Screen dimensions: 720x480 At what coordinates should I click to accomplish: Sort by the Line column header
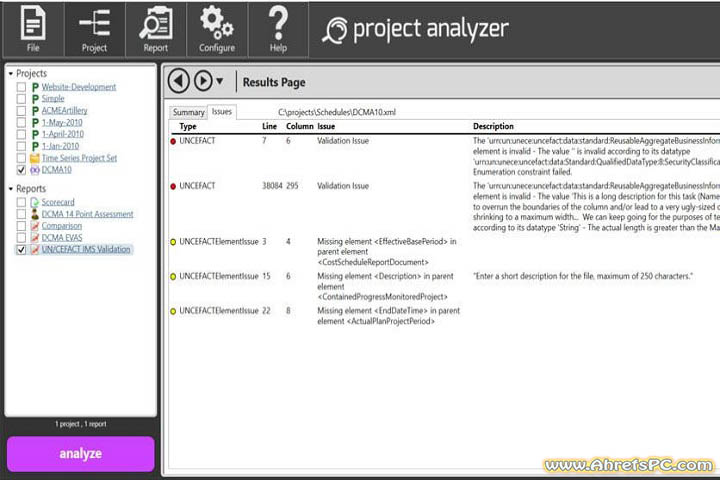click(270, 126)
